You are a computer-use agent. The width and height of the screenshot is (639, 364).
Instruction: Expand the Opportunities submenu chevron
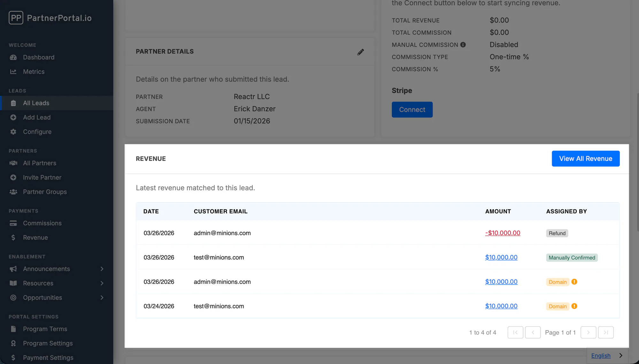[x=102, y=298]
